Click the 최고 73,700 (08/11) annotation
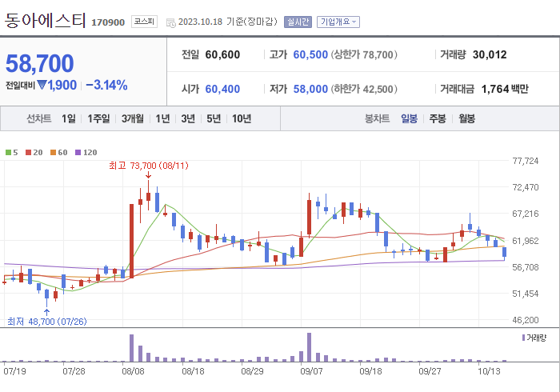The height and width of the screenshot is (392, 560). [149, 166]
